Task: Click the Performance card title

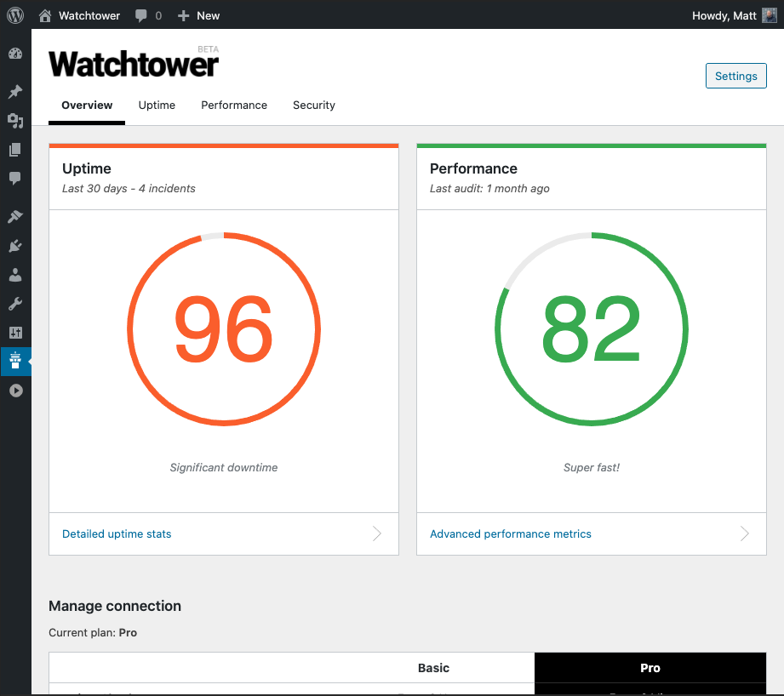Action: tap(473, 168)
